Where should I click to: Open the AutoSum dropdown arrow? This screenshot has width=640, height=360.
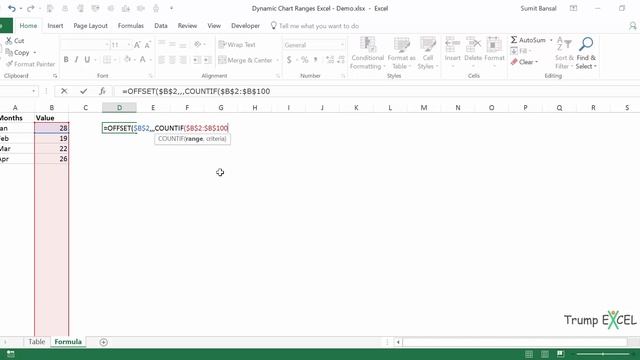pyautogui.click(x=551, y=40)
